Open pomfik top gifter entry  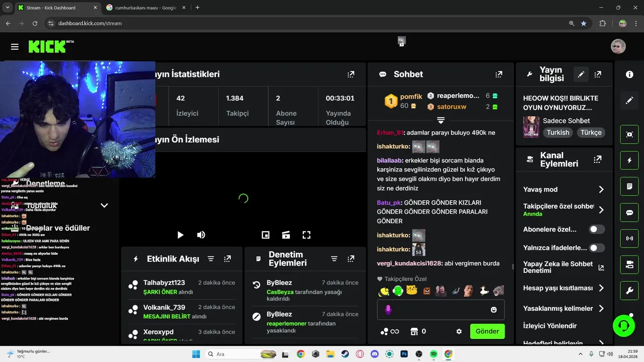coord(404,101)
